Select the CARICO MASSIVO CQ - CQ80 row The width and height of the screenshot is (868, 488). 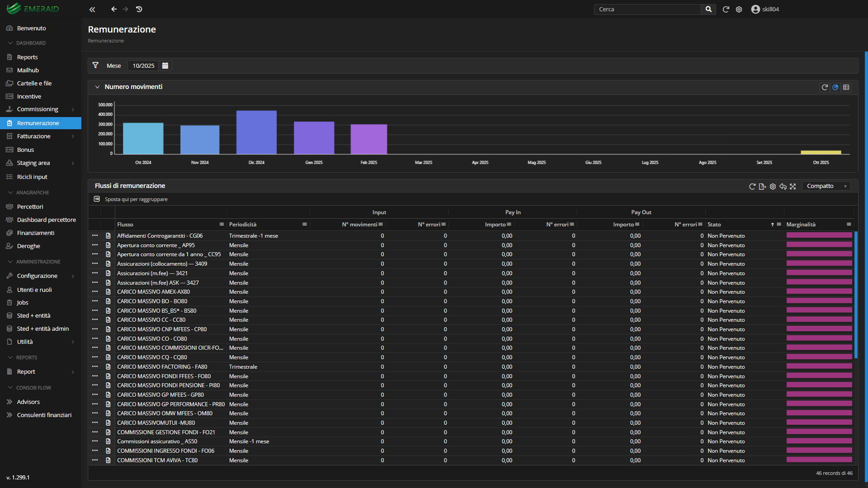coord(470,357)
